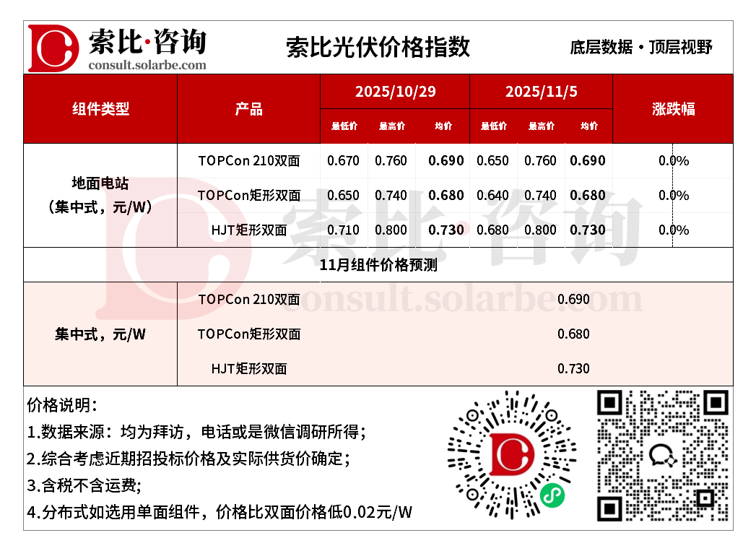
Task: Click forecast price 0.730 for HJT矩形双面
Action: pyautogui.click(x=573, y=369)
